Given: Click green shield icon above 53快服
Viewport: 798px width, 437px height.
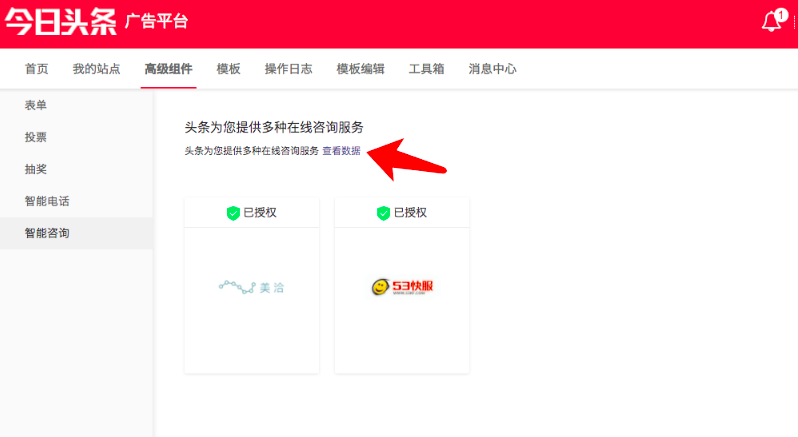Looking at the screenshot, I should 383,213.
